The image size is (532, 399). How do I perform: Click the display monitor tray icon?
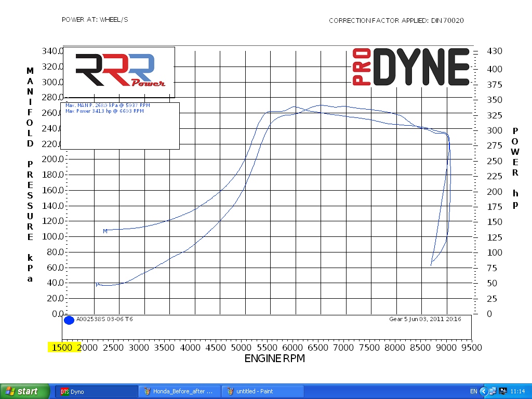point(502,391)
